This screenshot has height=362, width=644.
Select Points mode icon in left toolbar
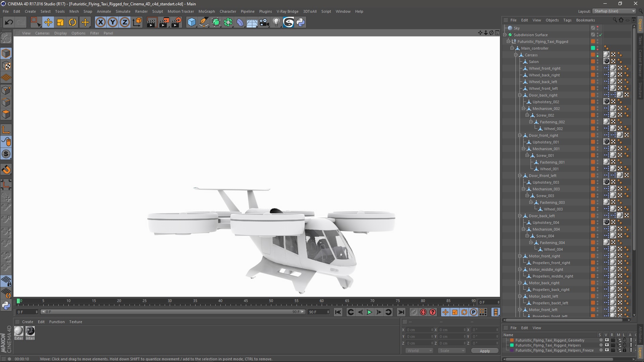pyautogui.click(x=6, y=90)
